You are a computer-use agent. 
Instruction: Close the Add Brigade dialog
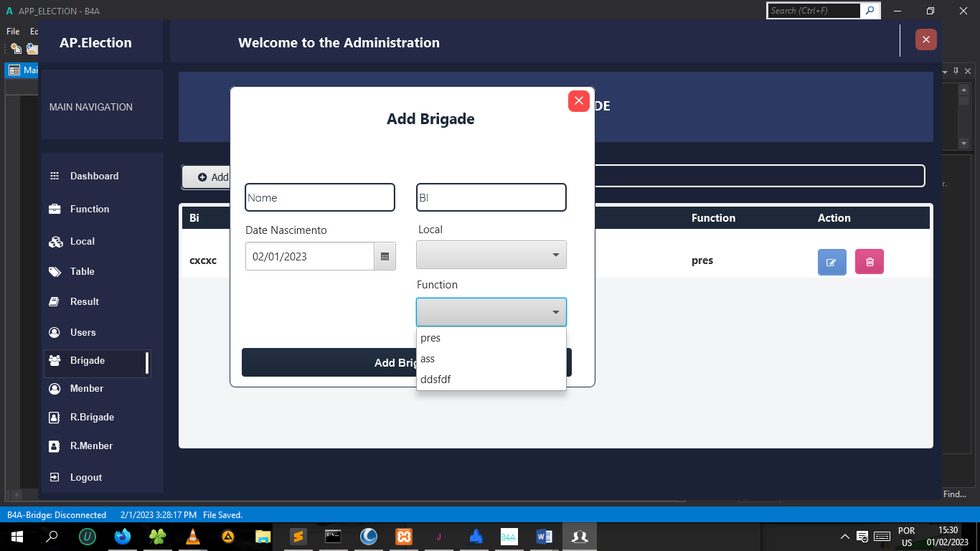[x=579, y=101]
